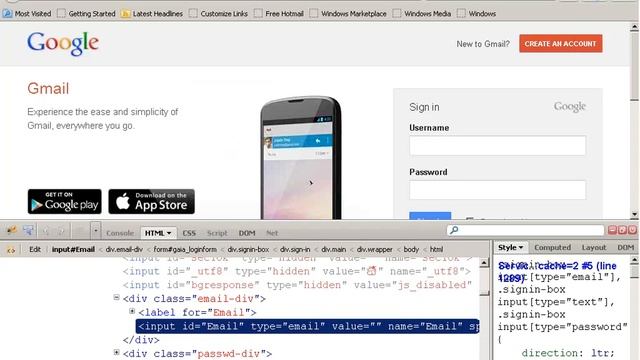This screenshot has width=640, height=360.
Task: Select body in the breadcrumb
Action: 411,249
